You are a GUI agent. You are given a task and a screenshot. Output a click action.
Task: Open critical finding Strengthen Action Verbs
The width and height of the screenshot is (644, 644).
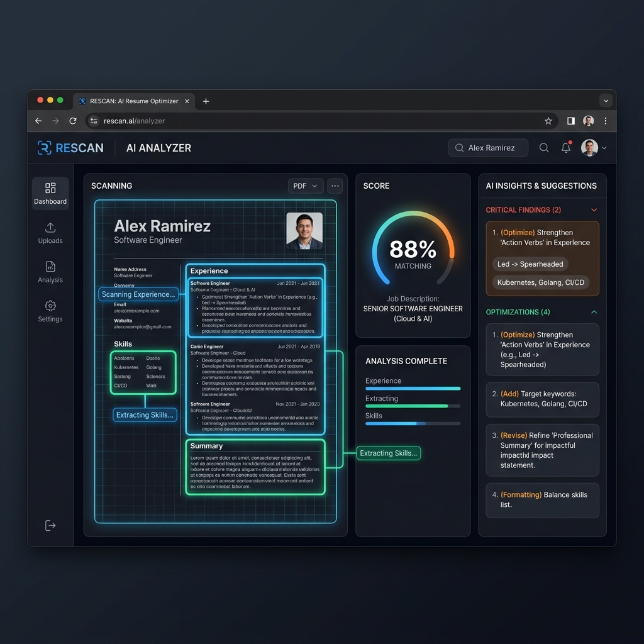coord(542,258)
